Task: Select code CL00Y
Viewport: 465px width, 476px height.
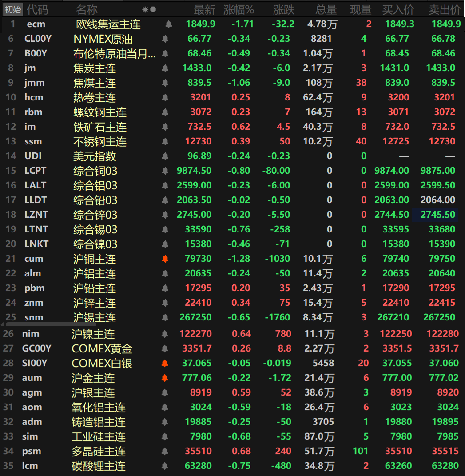Action: point(38,39)
